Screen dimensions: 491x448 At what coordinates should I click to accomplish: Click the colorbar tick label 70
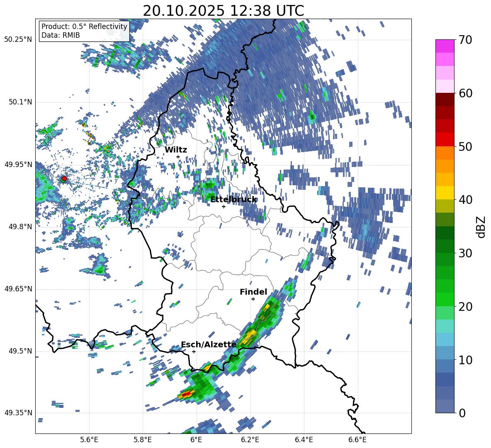465,40
